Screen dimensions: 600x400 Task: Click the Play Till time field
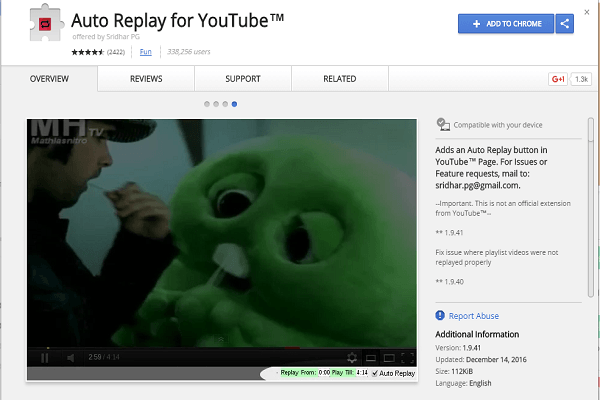[x=362, y=373]
